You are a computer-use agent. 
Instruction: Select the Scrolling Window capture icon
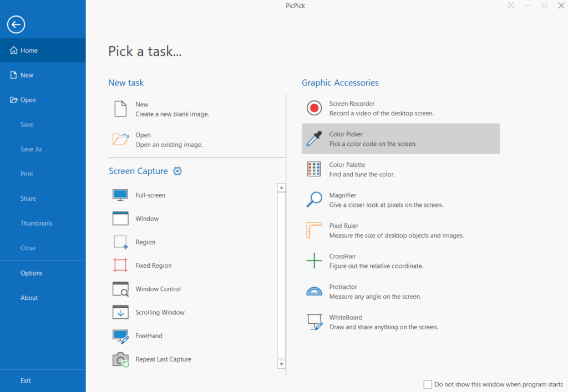point(120,312)
